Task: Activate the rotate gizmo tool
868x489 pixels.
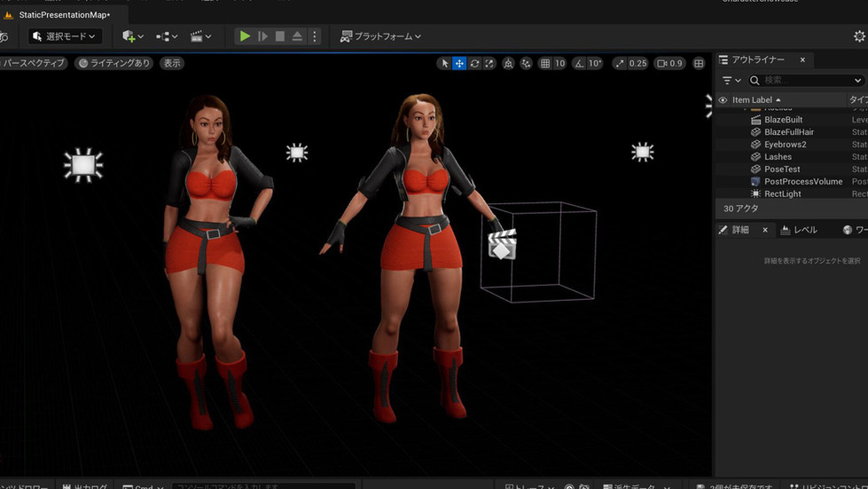Action: point(474,64)
